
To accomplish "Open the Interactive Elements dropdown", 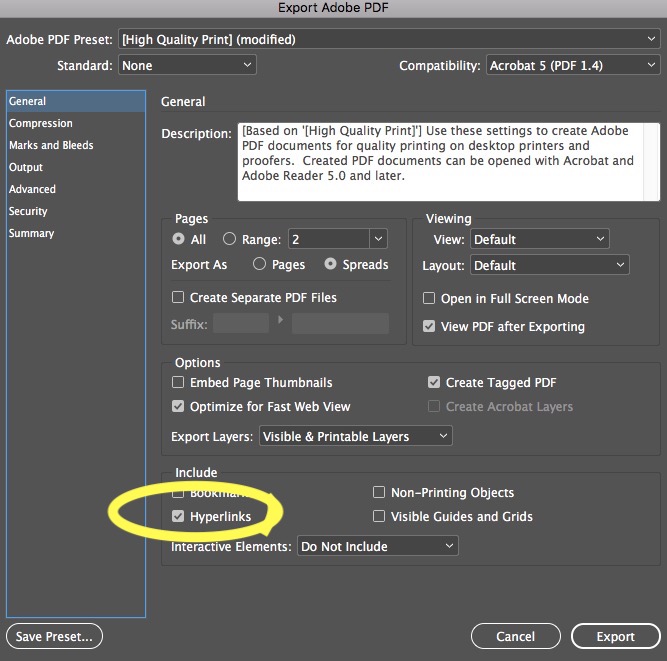I will 378,546.
